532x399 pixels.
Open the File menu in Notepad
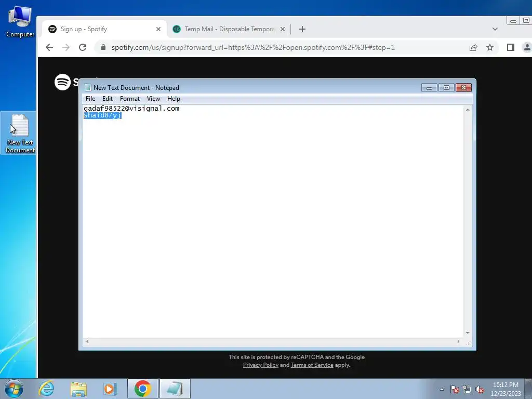[x=90, y=99]
